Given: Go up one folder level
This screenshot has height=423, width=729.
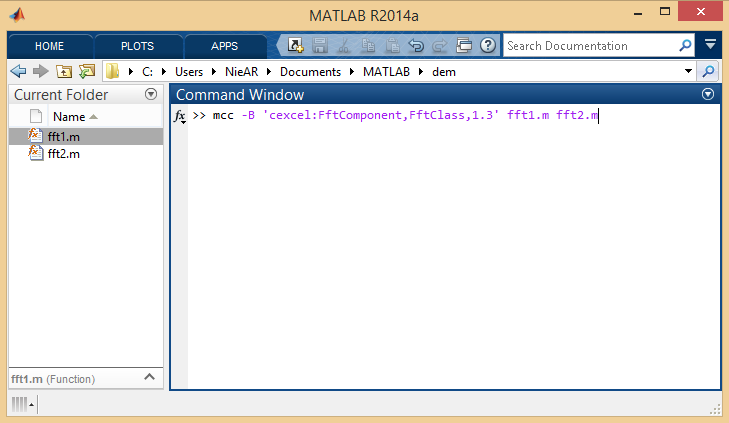Looking at the screenshot, I should (x=64, y=71).
